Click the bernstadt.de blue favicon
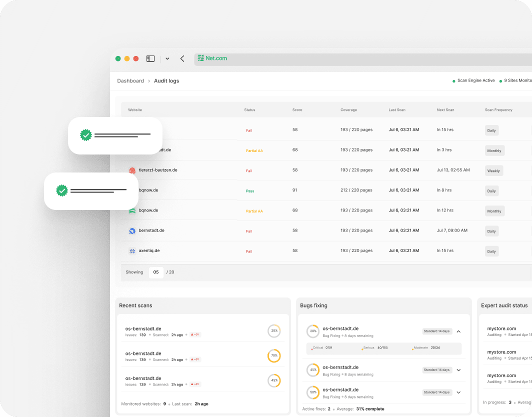The image size is (532, 417). point(132,230)
